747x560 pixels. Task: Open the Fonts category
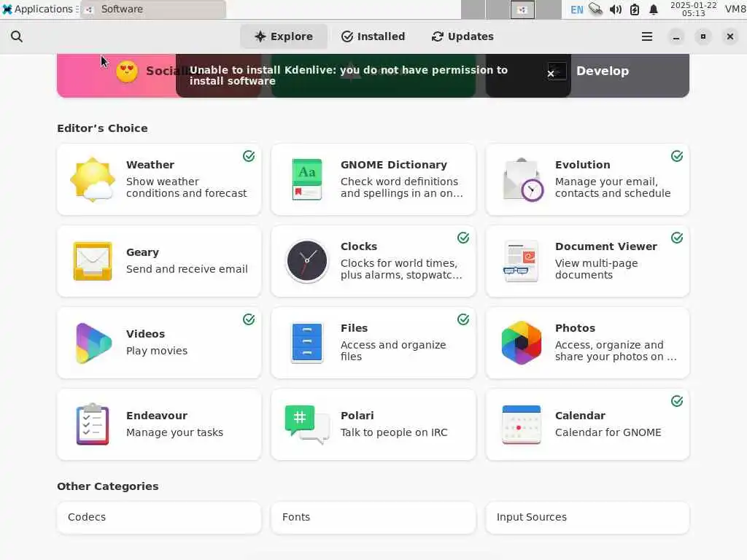click(x=373, y=518)
